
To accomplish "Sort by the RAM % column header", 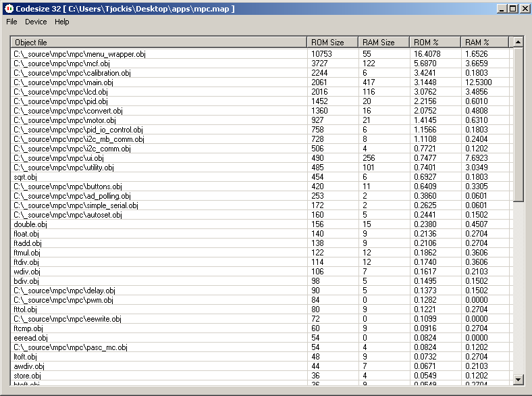I will pos(485,42).
